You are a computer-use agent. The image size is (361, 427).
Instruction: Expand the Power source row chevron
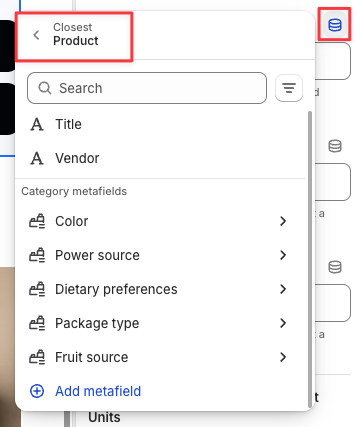pyautogui.click(x=283, y=255)
